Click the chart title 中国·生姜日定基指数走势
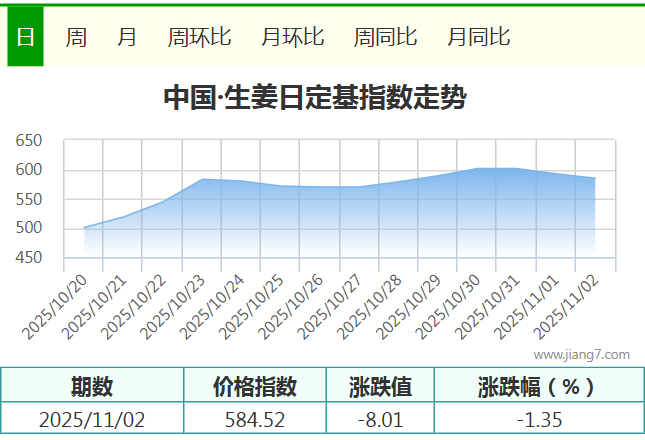Viewport: 645px width, 440px height. coord(314,98)
